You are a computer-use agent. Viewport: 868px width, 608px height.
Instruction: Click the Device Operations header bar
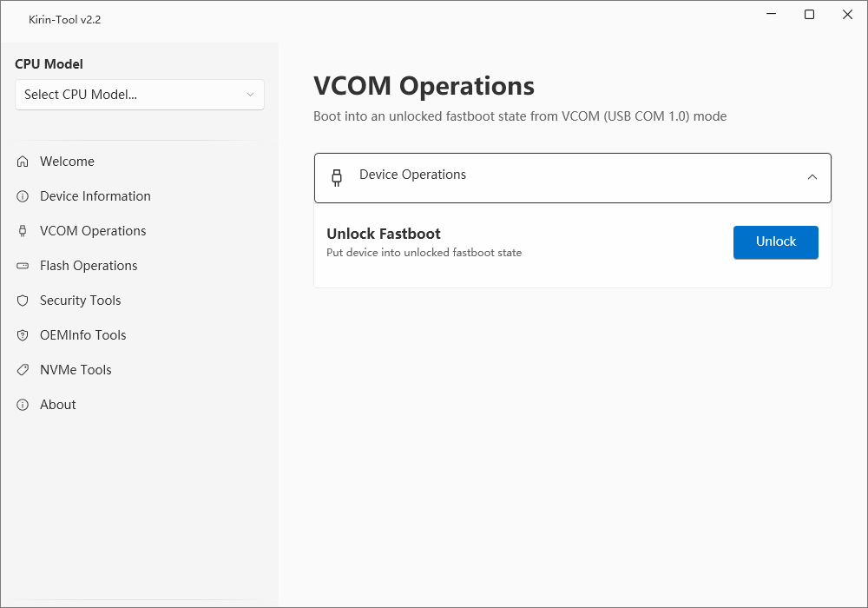pos(573,177)
